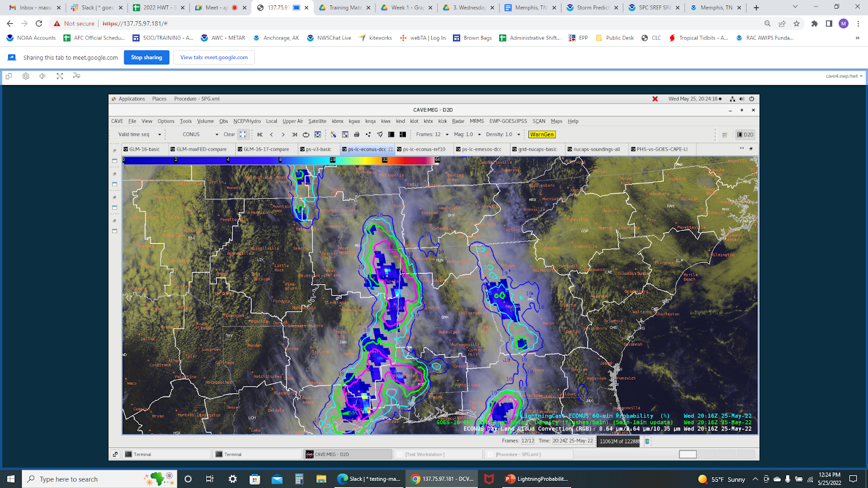Open image properties icon in CAVE toolbar

[344, 134]
